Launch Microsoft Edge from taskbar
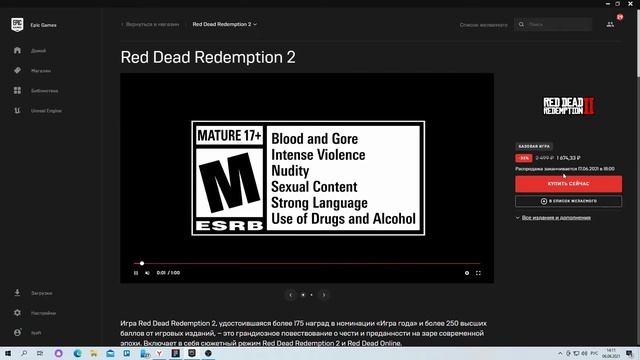The image size is (640, 360). pos(77,353)
